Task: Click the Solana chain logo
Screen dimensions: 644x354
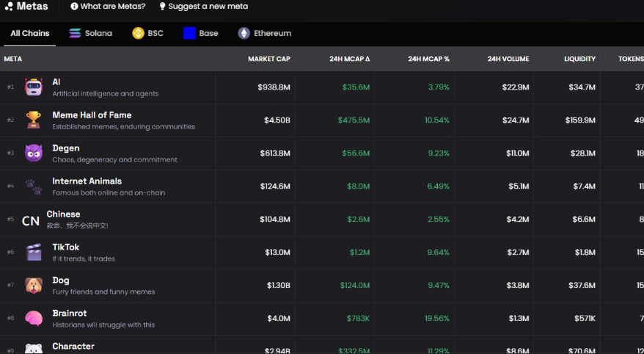Action: click(75, 33)
